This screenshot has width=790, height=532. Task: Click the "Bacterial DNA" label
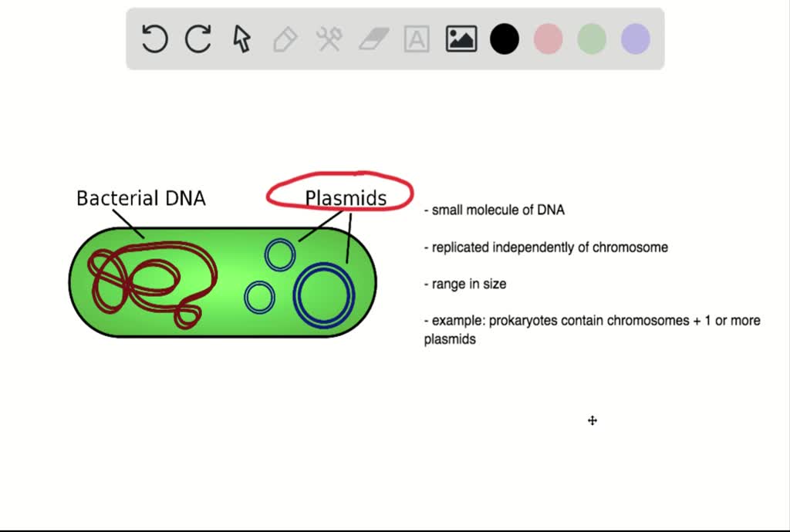click(x=141, y=198)
